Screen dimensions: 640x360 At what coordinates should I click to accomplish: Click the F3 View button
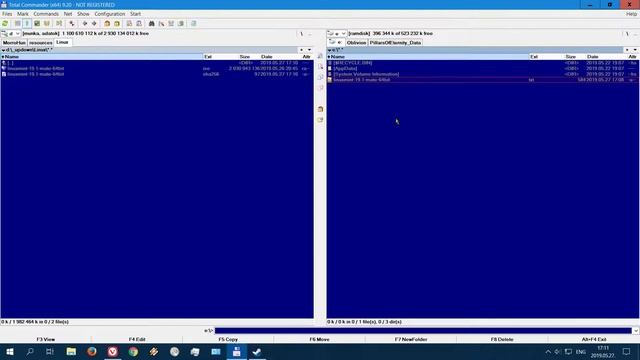point(46,339)
